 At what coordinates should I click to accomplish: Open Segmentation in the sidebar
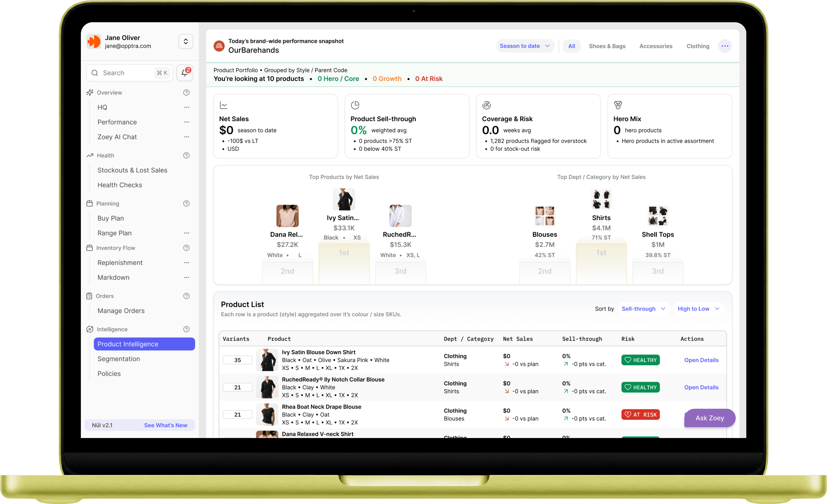(x=118, y=359)
